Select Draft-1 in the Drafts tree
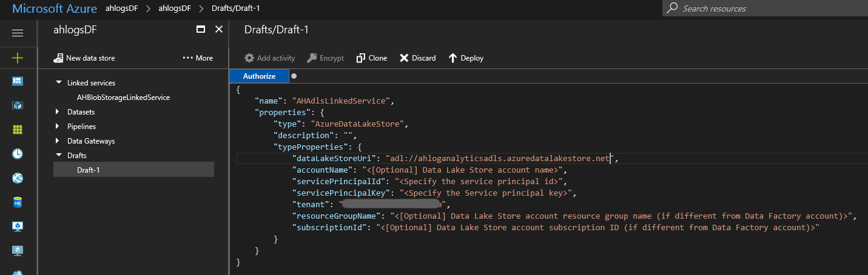Screen dimensions: 868x275 pos(133,170)
